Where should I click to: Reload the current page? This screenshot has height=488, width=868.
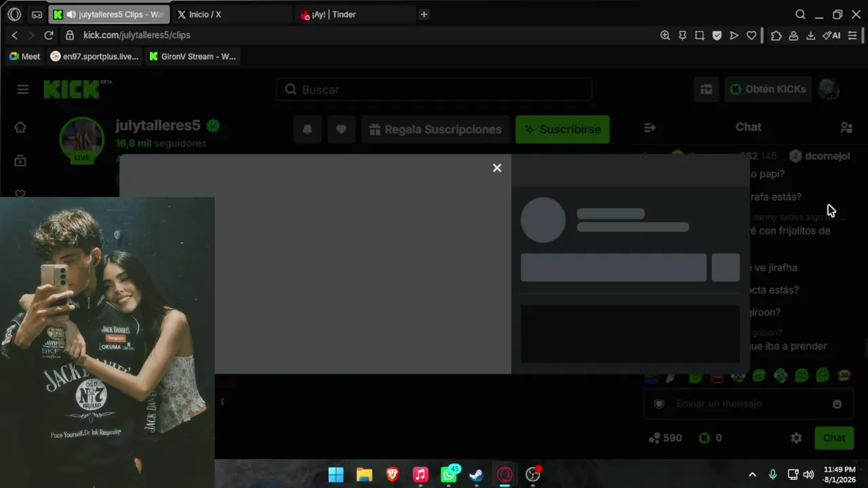point(49,35)
